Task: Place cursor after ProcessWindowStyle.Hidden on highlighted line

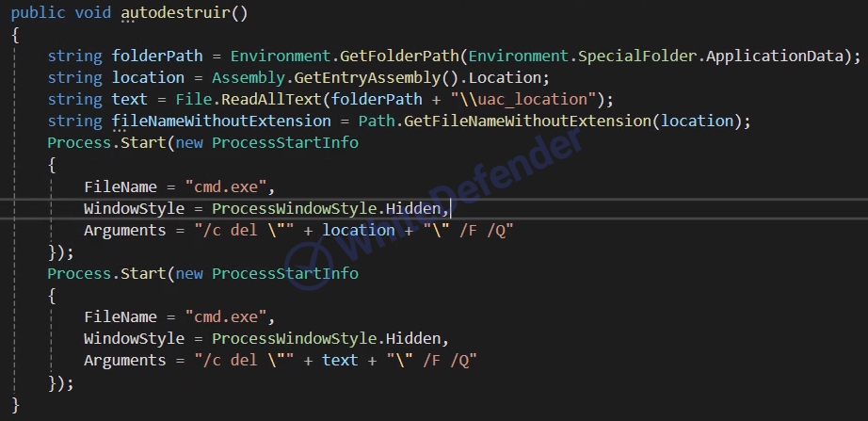Action: coord(451,208)
